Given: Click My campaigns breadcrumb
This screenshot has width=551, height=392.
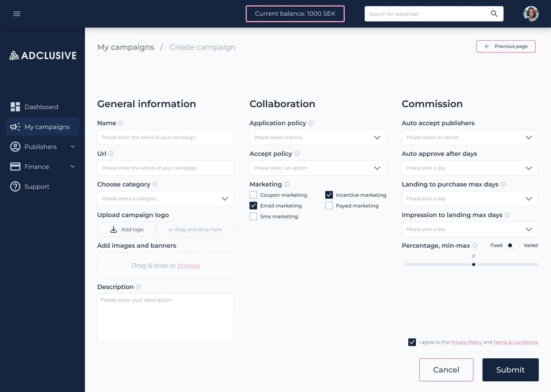Looking at the screenshot, I should pos(126,47).
